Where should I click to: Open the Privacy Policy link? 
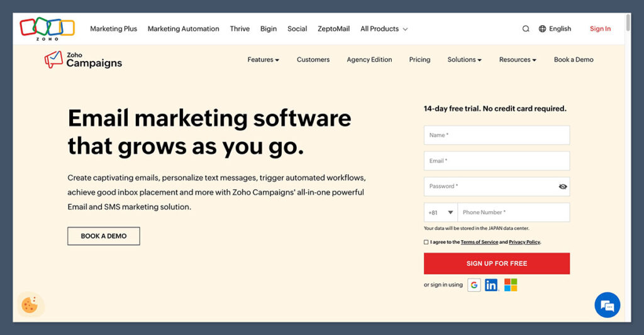(525, 242)
